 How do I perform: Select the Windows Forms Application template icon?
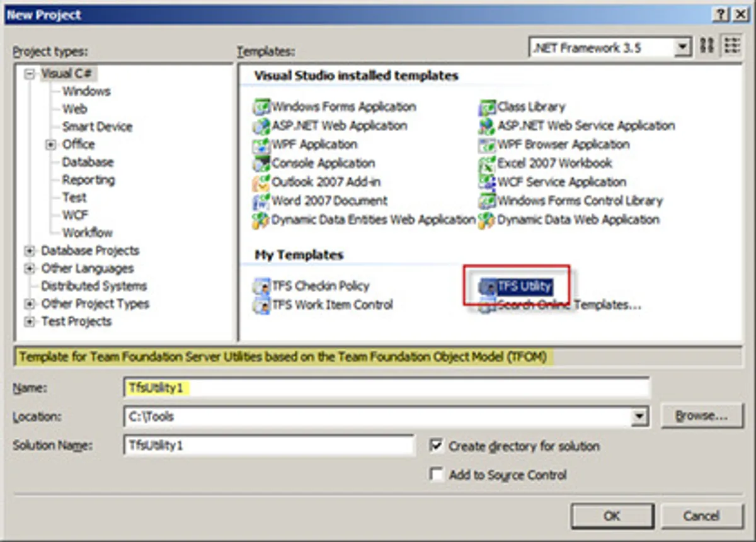coord(261,107)
